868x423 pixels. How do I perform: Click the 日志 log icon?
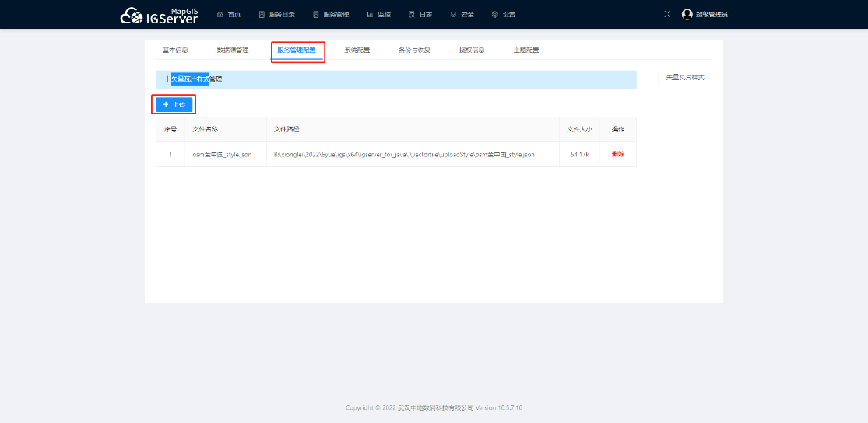point(412,15)
